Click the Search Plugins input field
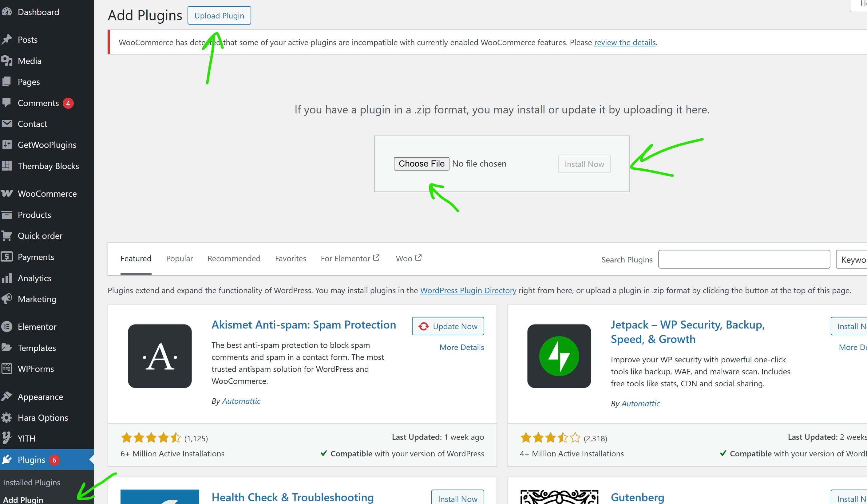867x504 pixels. (744, 259)
